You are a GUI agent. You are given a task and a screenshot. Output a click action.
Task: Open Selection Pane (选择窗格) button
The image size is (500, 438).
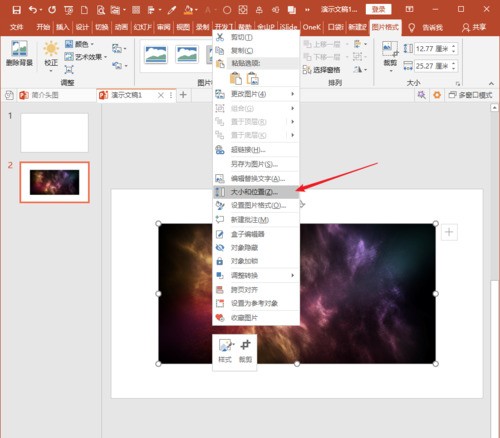[x=321, y=70]
